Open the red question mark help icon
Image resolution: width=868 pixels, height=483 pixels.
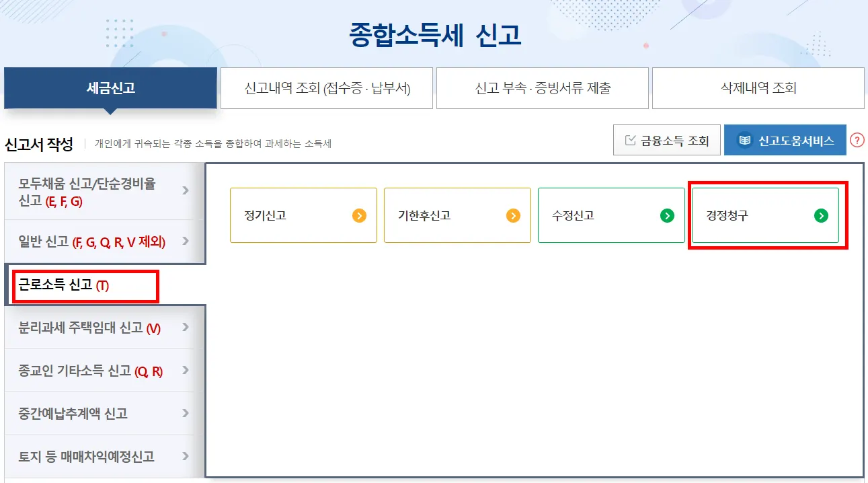click(x=857, y=140)
